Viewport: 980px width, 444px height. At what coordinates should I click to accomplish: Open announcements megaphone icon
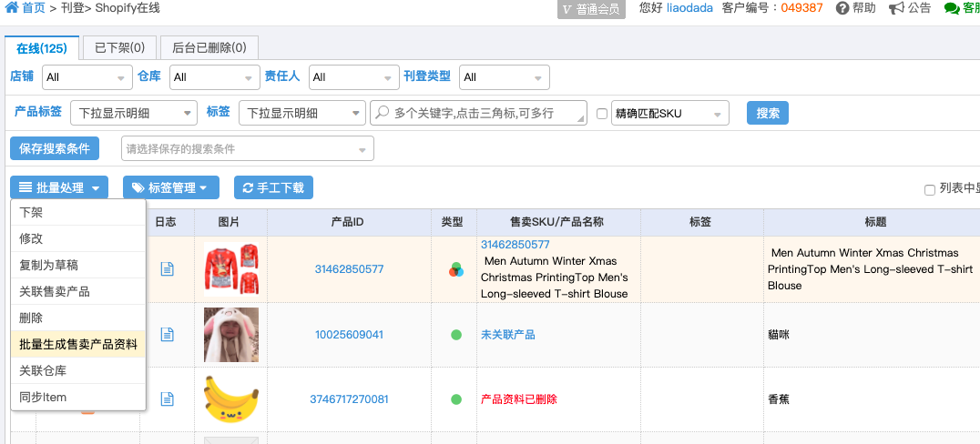click(896, 8)
